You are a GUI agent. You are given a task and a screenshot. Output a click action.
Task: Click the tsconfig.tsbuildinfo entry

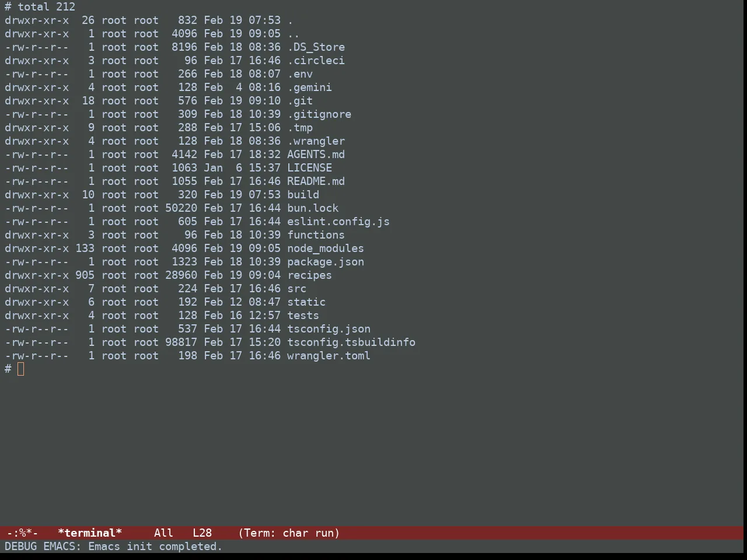pyautogui.click(x=351, y=342)
